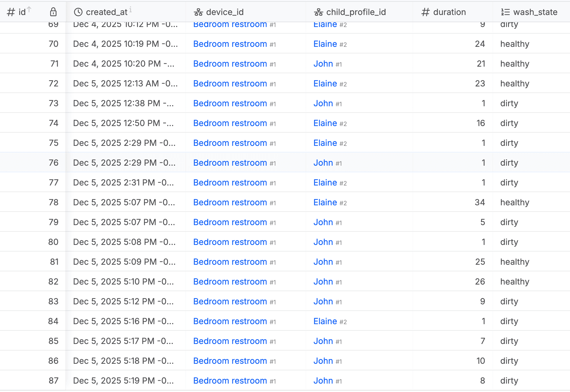Select duration cell 25 in row 81

[x=453, y=262]
